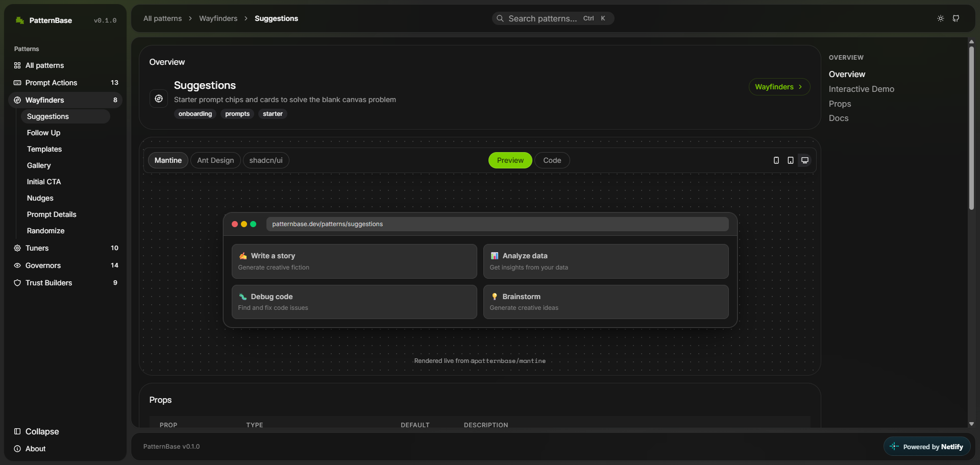Image resolution: width=980 pixels, height=465 pixels.
Task: Click the yellow window dot in preview
Action: [x=244, y=224]
